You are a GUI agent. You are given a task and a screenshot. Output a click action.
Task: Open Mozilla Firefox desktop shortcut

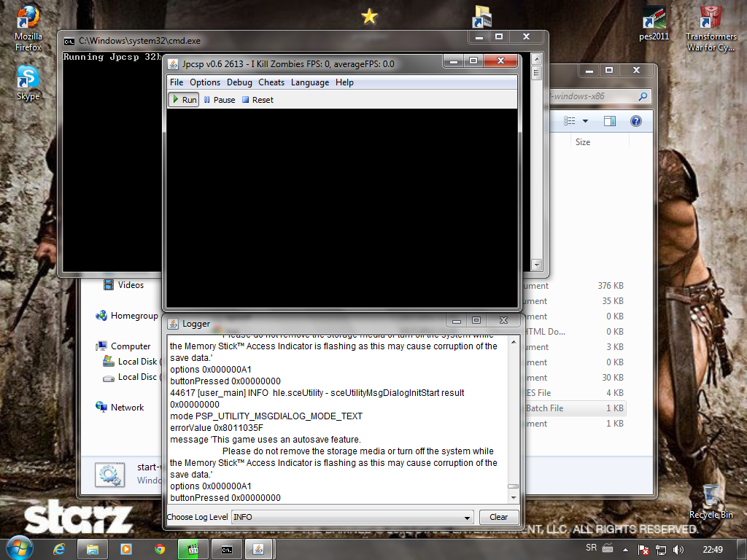(28, 28)
